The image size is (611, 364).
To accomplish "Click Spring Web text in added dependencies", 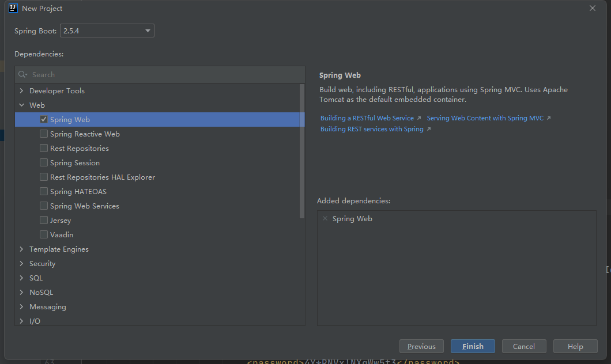I will [x=352, y=219].
